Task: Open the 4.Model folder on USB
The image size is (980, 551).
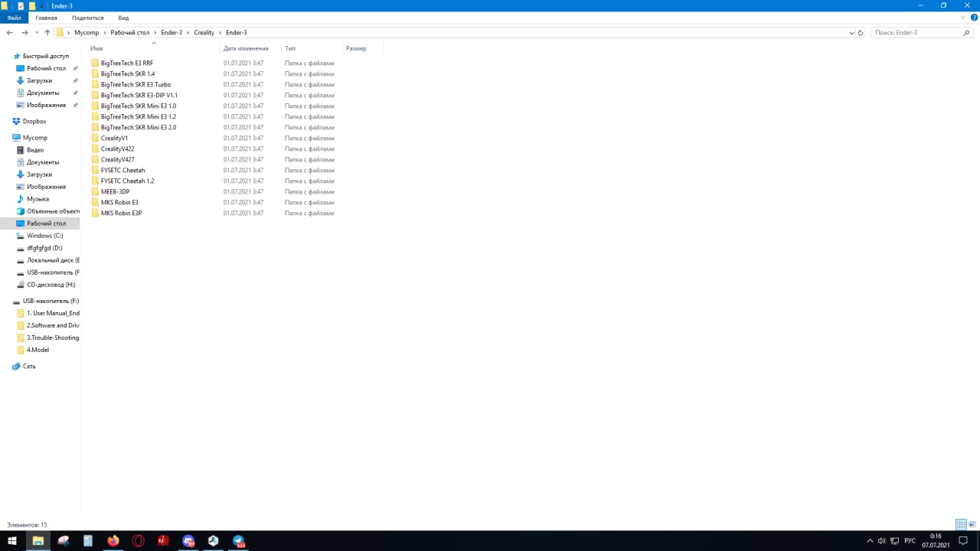Action: click(x=38, y=350)
